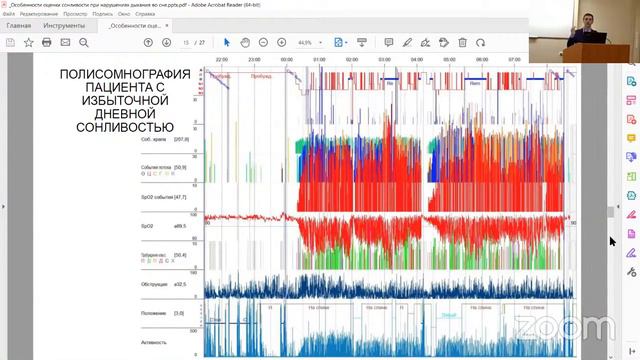Click the Stamp tool icon
The height and width of the screenshot is (360, 640).
[444, 42]
